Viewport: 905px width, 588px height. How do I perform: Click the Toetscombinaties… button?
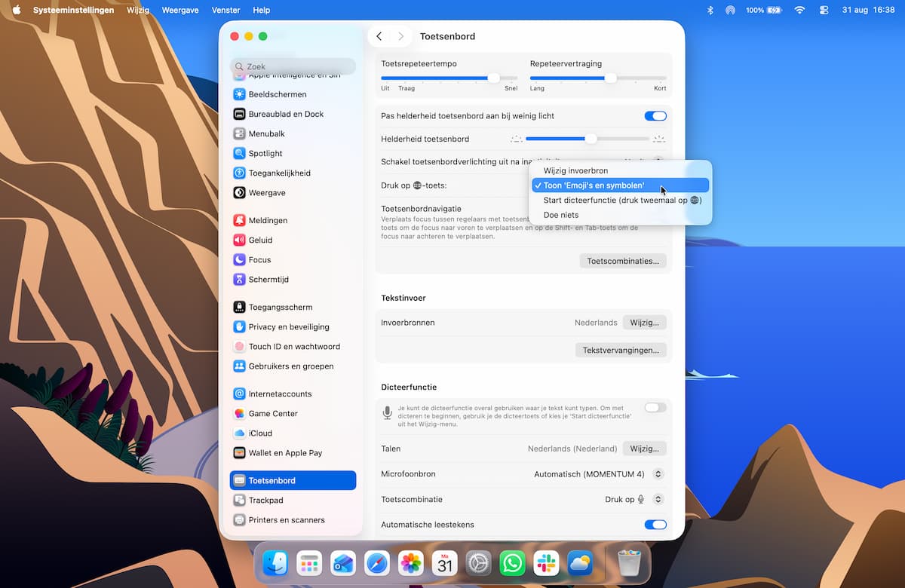click(623, 261)
